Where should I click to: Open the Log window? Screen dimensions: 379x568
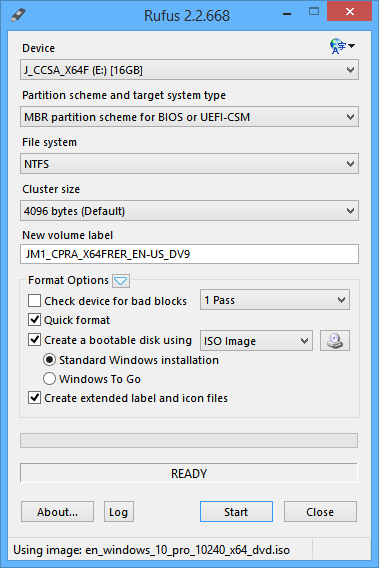[119, 512]
